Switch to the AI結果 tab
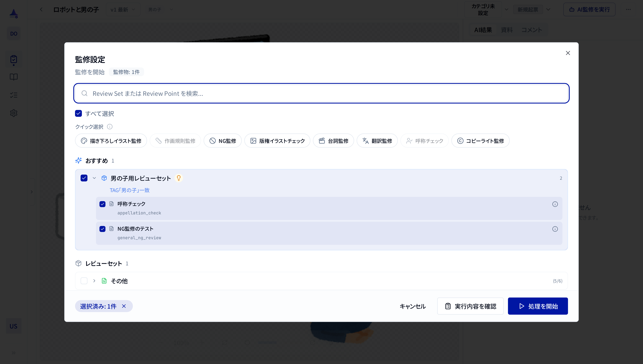This screenshot has height=364, width=643. 483,30
